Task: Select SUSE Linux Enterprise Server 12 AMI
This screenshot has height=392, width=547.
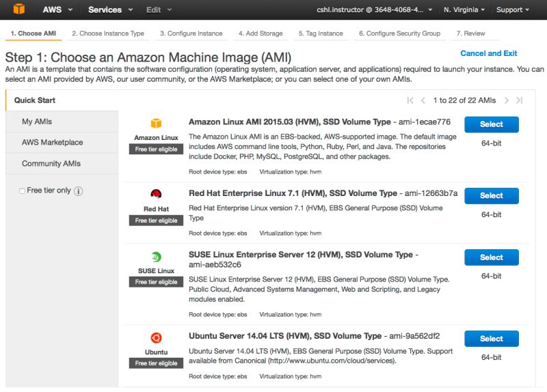Action: pyautogui.click(x=491, y=257)
